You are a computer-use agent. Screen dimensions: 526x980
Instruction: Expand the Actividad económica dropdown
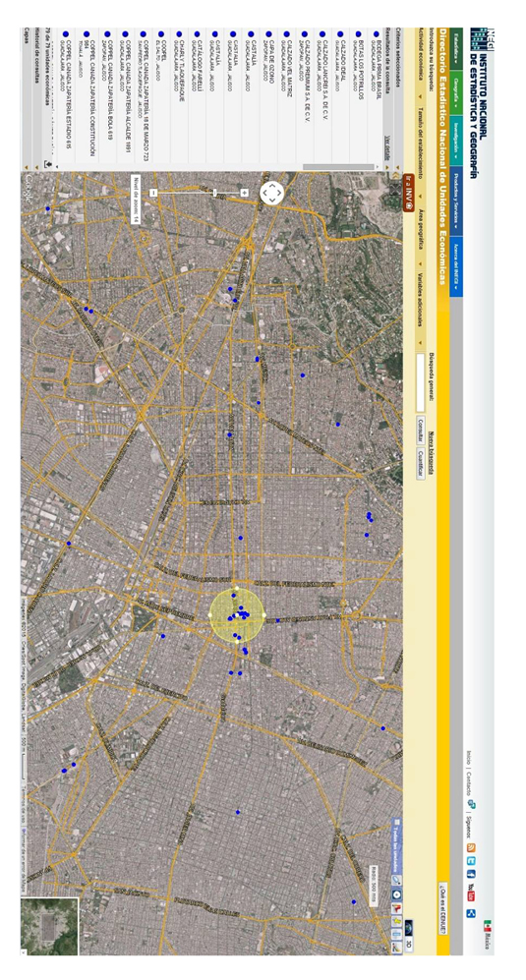(420, 64)
